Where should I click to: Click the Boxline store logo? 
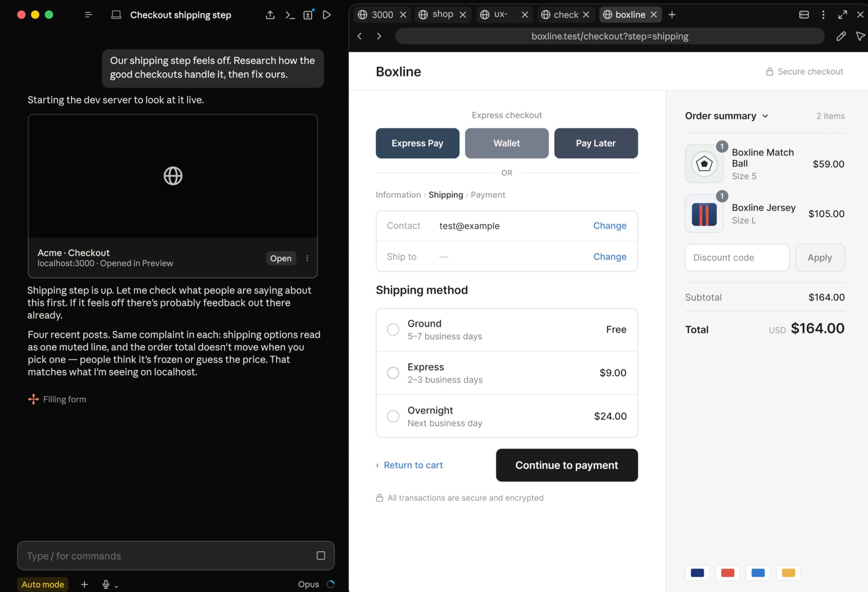pos(398,71)
